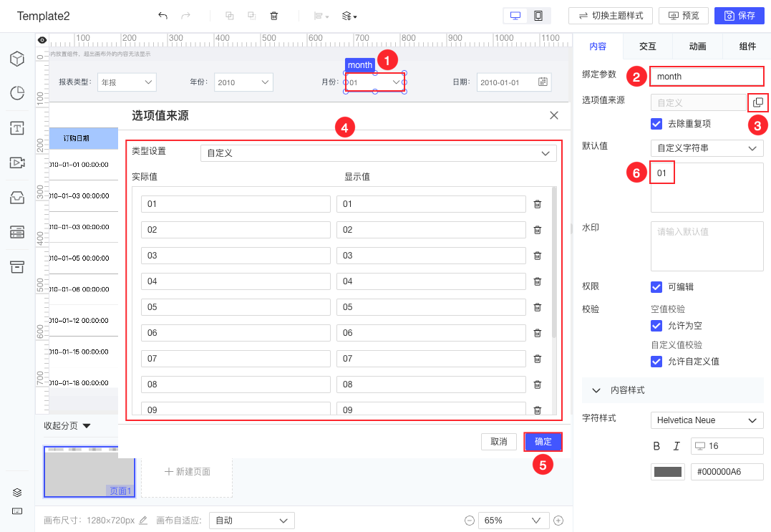This screenshot has height=532, width=771.
Task: Open the 年份 2010 dropdown
Action: 243,82
